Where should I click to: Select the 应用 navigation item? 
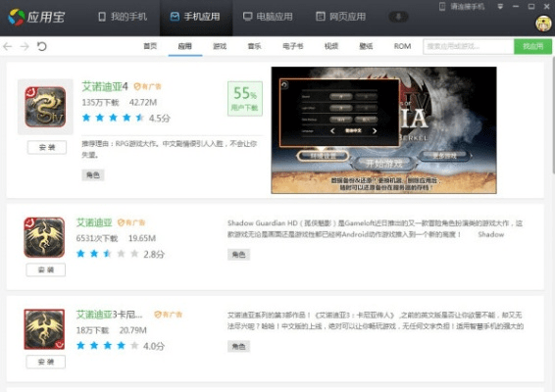pyautogui.click(x=184, y=46)
